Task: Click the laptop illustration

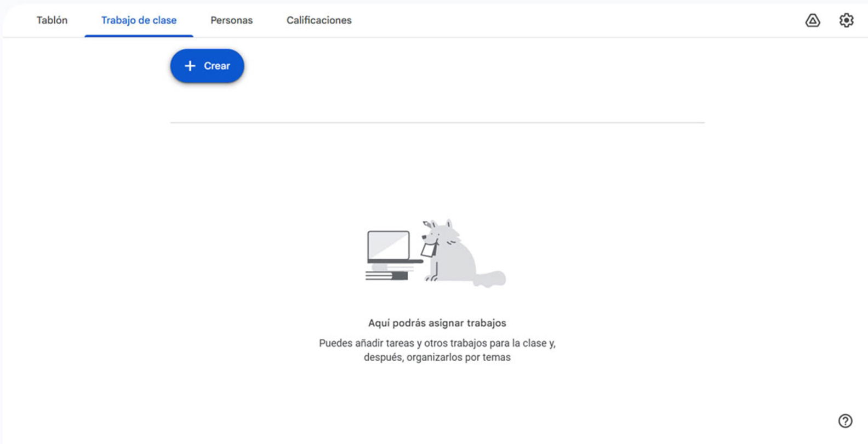Action: pos(392,247)
